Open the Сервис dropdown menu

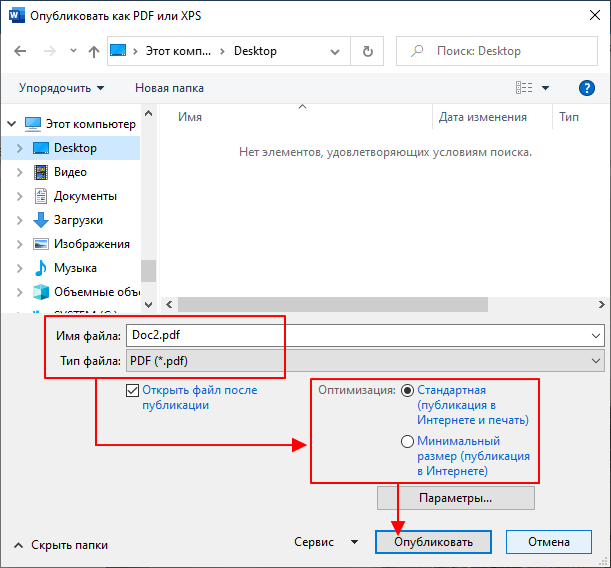(325, 542)
